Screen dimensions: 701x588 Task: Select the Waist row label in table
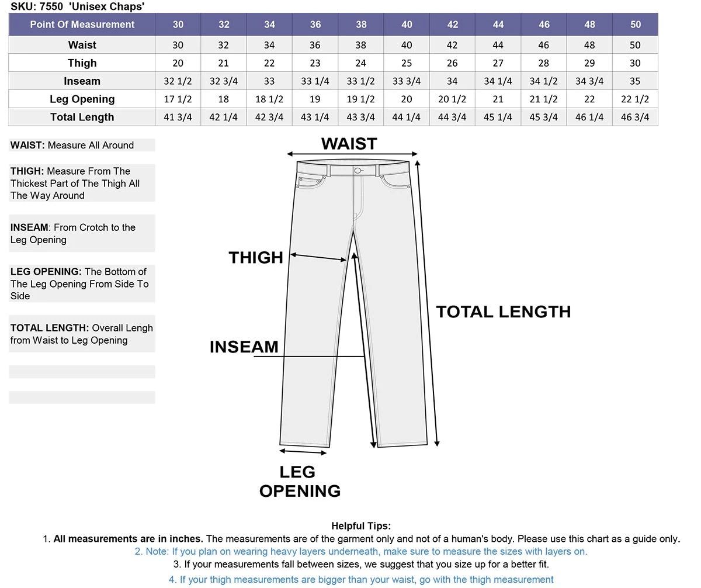pyautogui.click(x=82, y=45)
